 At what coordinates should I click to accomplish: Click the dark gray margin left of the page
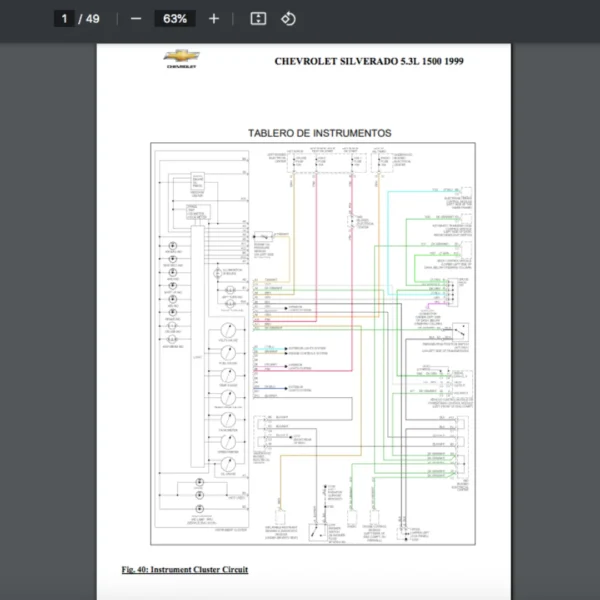tap(48, 300)
